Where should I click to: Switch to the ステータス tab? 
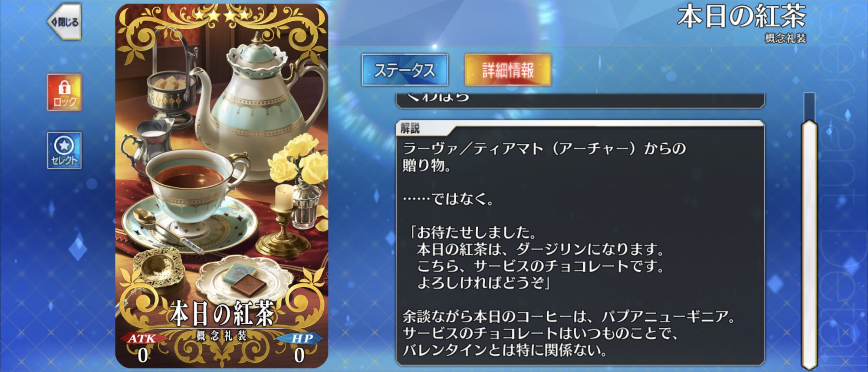tap(404, 70)
